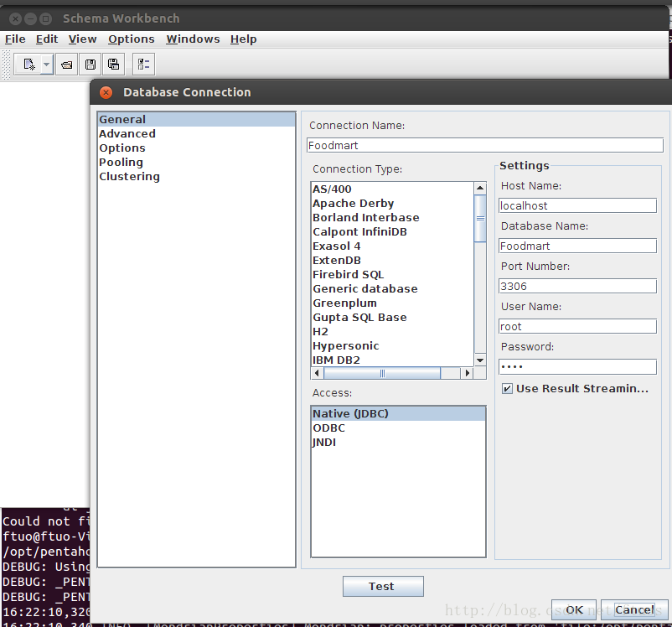Maximize the Schema Workbench window

coord(45,19)
